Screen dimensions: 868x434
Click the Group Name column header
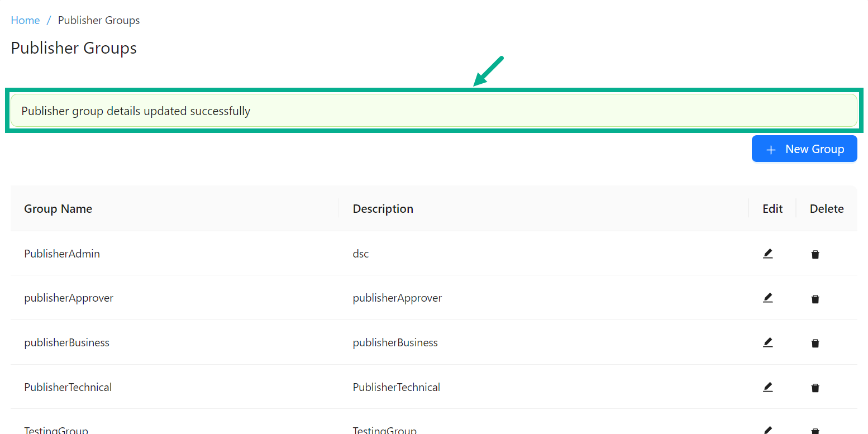pyautogui.click(x=58, y=208)
